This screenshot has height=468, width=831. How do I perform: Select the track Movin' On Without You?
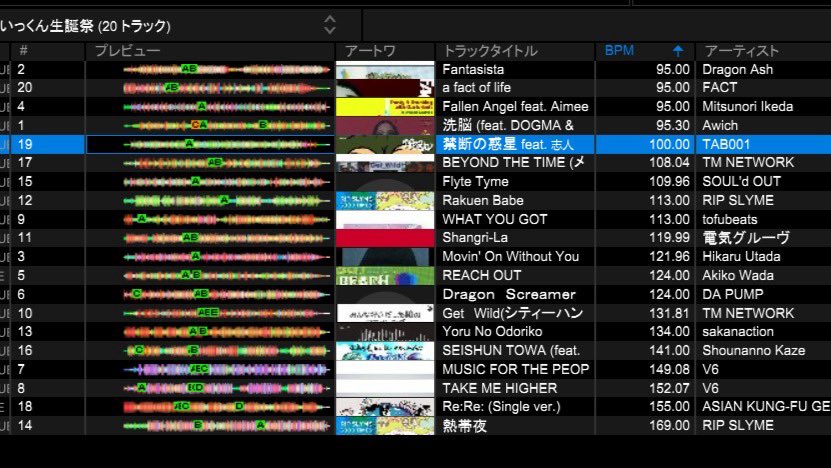pos(510,257)
